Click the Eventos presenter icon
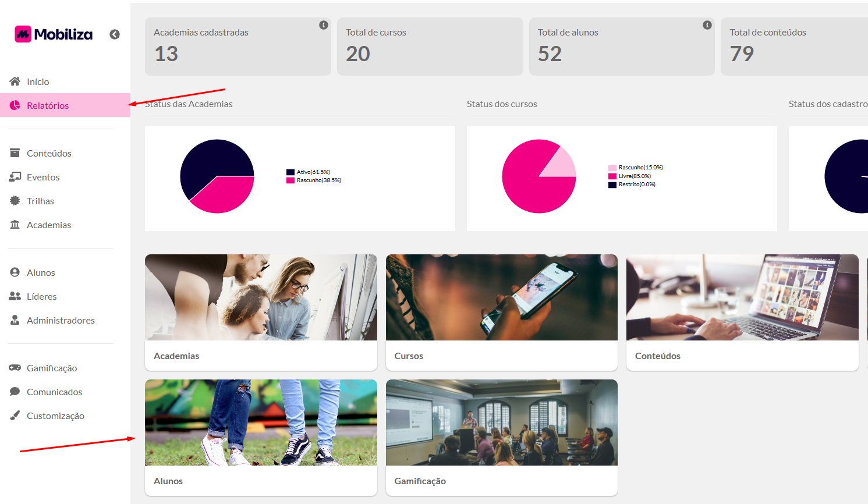868x504 pixels. click(x=15, y=177)
